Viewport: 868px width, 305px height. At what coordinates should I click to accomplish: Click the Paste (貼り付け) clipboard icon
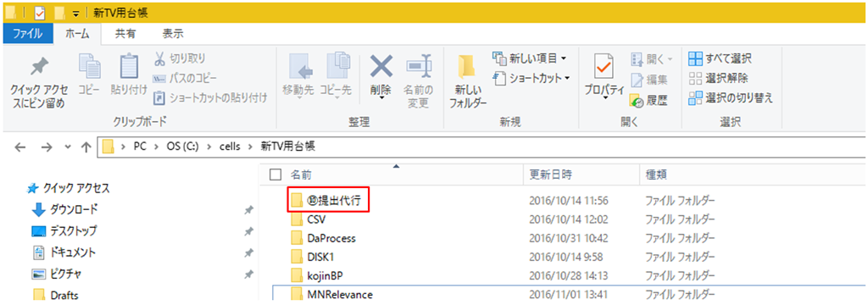click(x=129, y=66)
